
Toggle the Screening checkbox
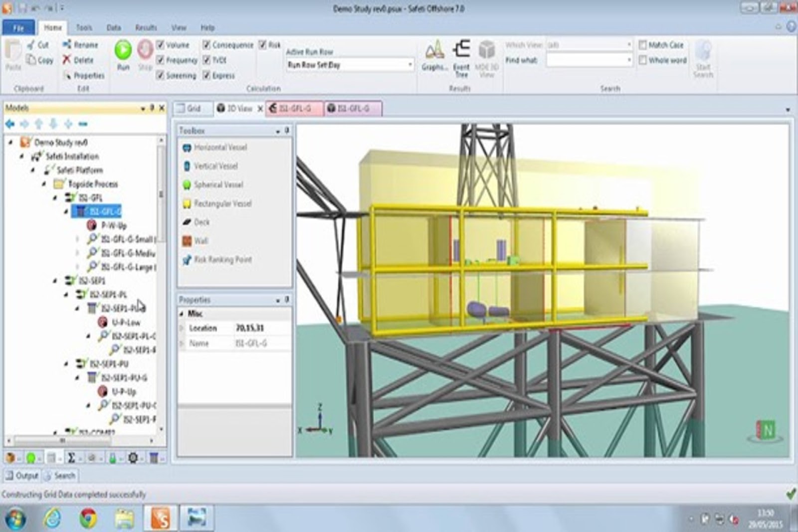160,75
